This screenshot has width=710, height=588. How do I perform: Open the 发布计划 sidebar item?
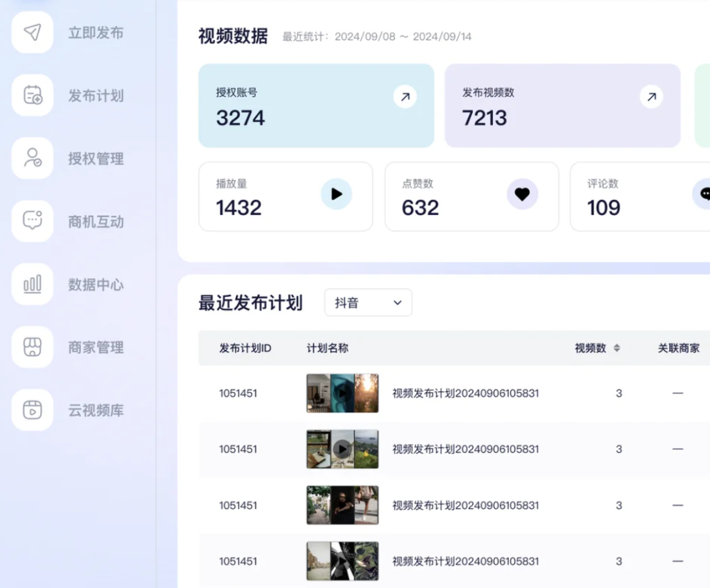(x=32, y=95)
